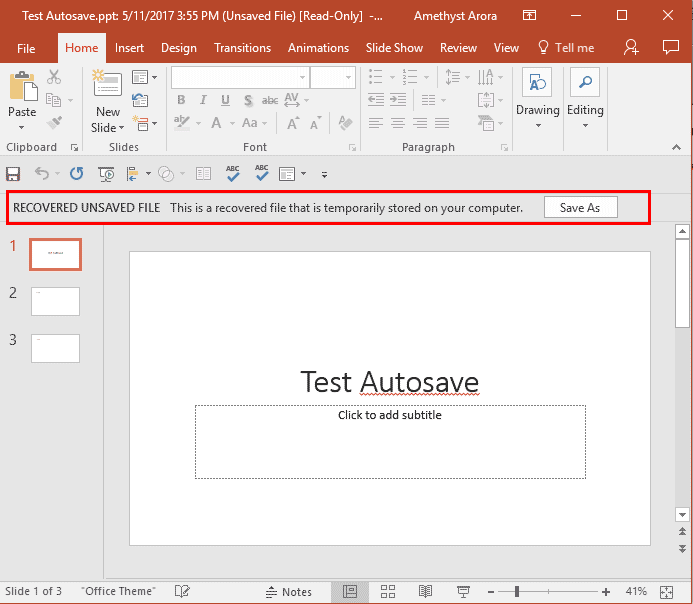Click the Ribbon Display Options icon
The height and width of the screenshot is (604, 693).
point(529,15)
